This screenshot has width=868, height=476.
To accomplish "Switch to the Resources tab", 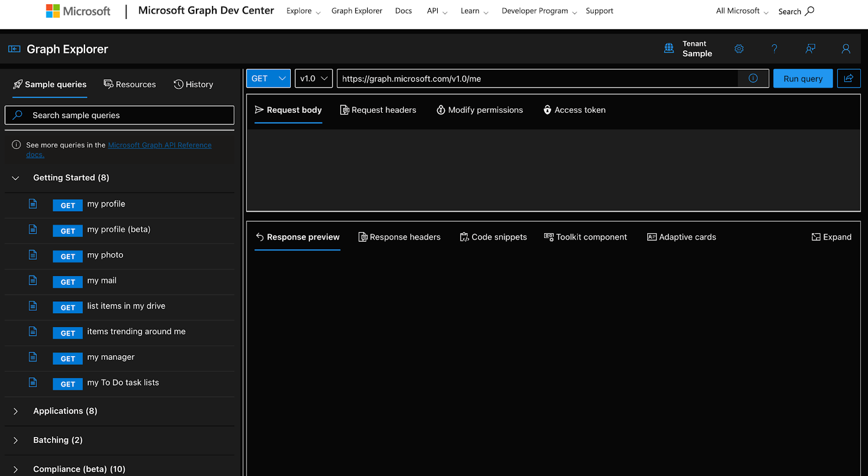I will [130, 84].
